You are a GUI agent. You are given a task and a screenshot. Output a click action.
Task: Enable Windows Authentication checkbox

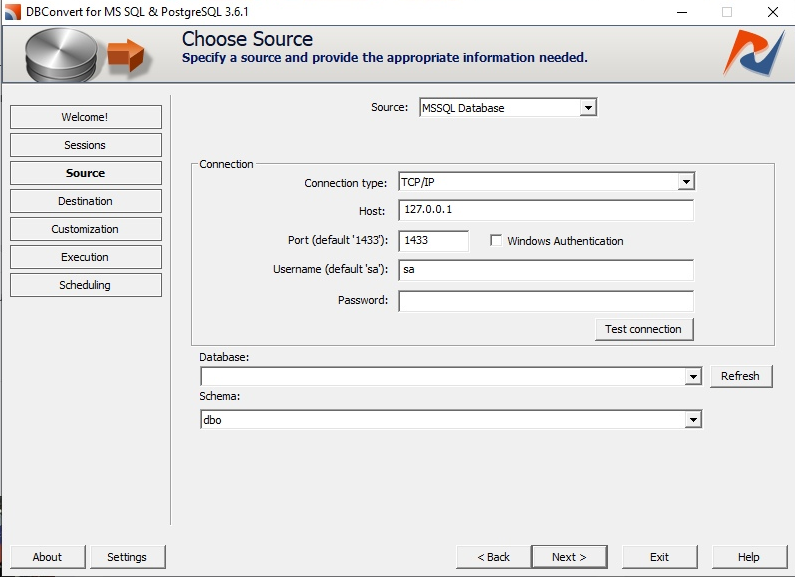click(x=496, y=240)
